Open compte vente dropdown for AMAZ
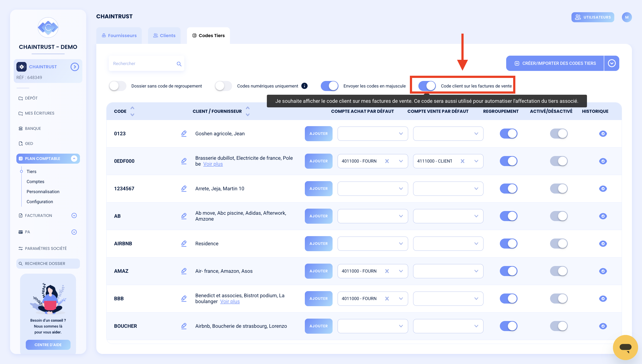The width and height of the screenshot is (642, 364). (448, 271)
